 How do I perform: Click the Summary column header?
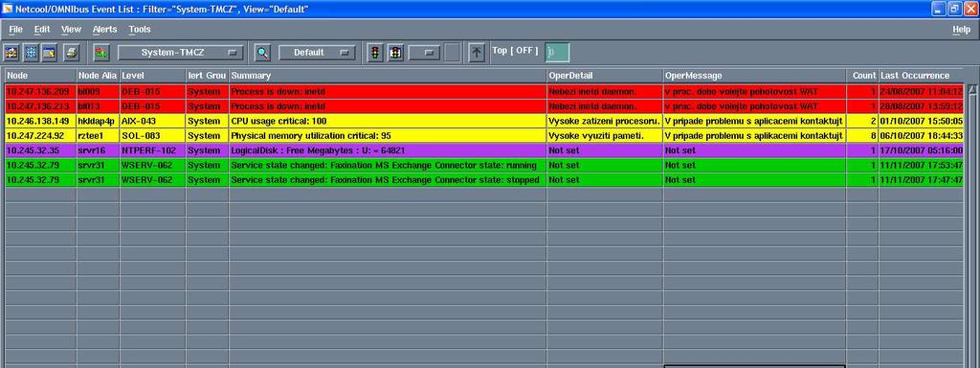coord(388,76)
